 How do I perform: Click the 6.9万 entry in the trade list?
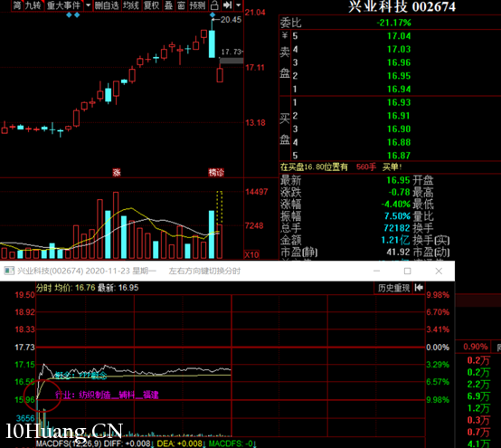478,396
